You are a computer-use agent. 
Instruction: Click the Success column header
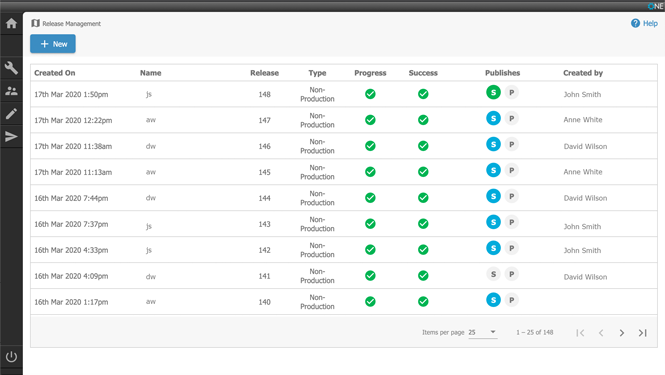click(x=423, y=73)
